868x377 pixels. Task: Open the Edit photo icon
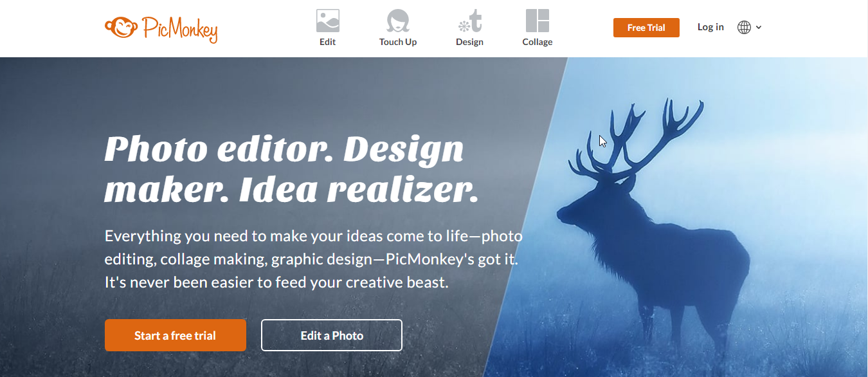[x=328, y=21]
